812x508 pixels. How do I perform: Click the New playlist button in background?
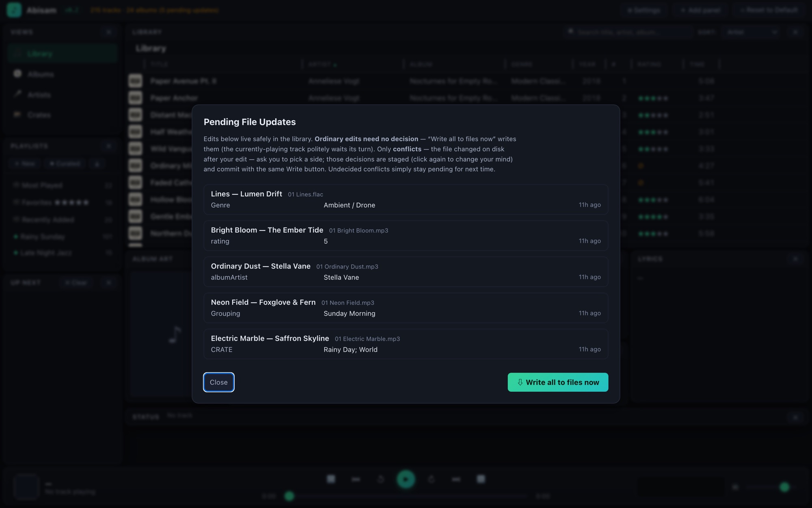tap(25, 163)
